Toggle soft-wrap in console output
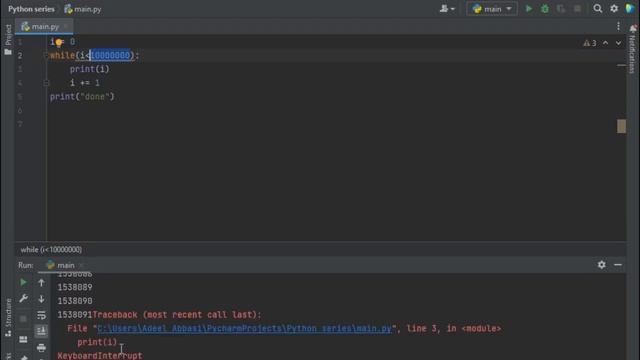This screenshot has width=640, height=360. 41,315
